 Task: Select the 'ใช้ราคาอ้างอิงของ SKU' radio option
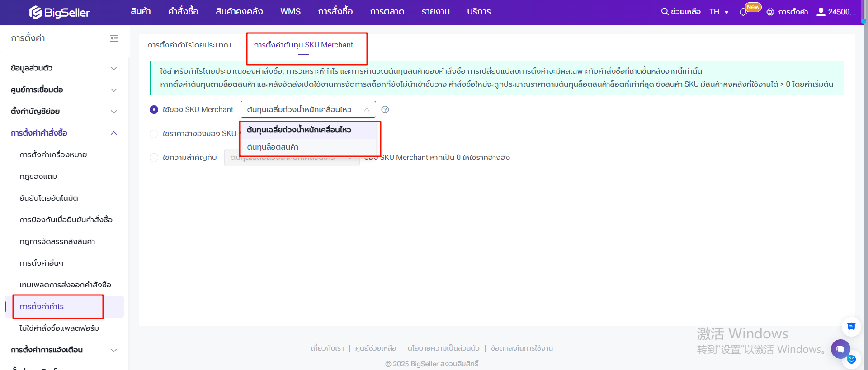[x=154, y=134]
